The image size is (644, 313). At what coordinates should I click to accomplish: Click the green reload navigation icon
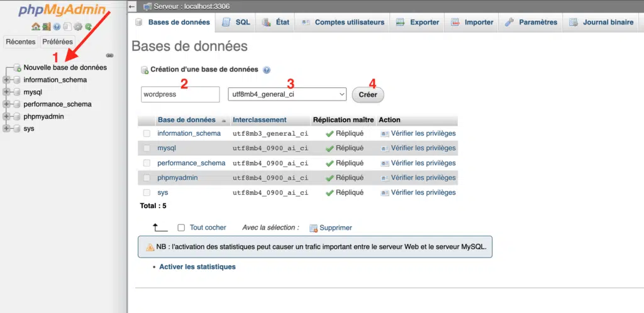89,27
